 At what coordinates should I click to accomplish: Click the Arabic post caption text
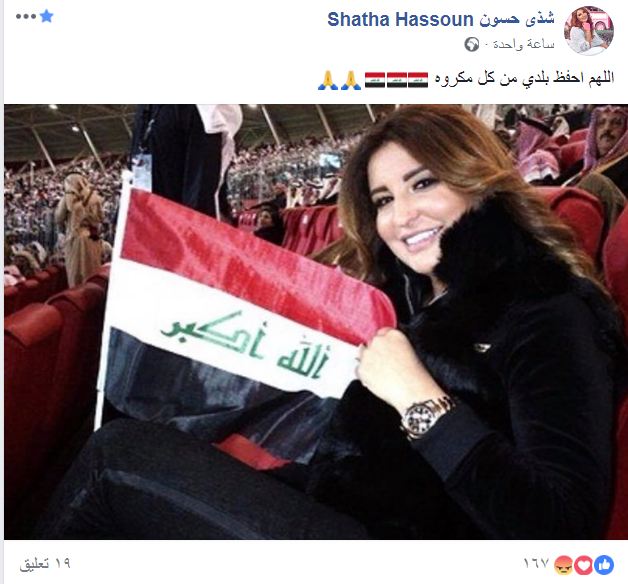click(525, 79)
